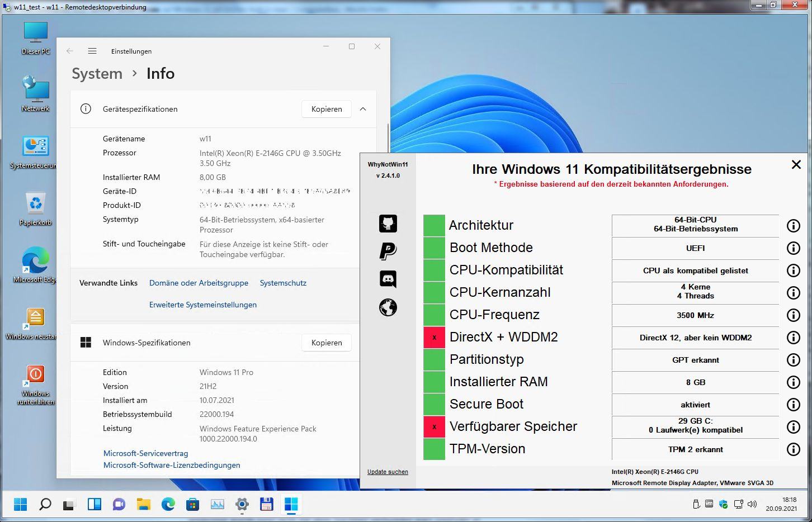Image resolution: width=812 pixels, height=522 pixels.
Task: Collapse the Gerätespezifikationen section
Action: click(363, 109)
